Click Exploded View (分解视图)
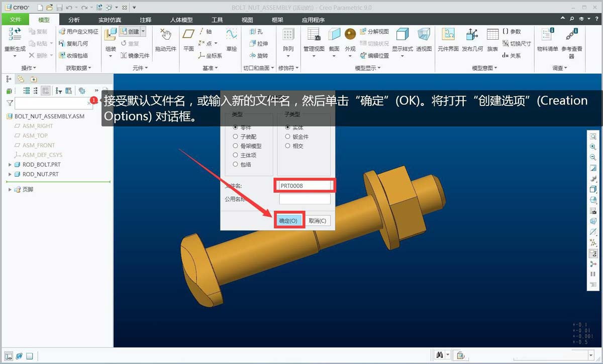The image size is (603, 364). [x=374, y=32]
